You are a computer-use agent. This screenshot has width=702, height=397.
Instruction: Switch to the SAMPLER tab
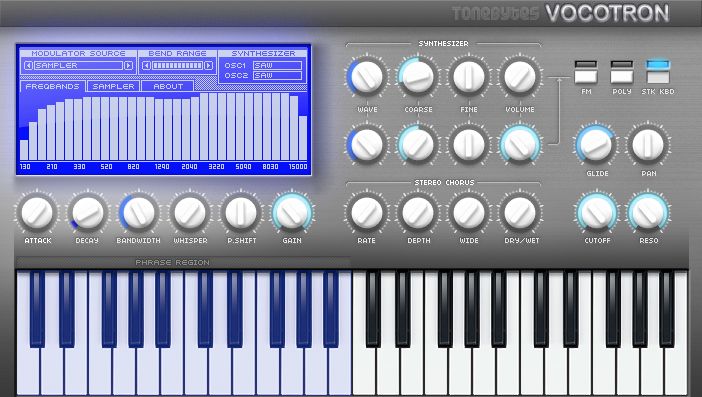113,86
